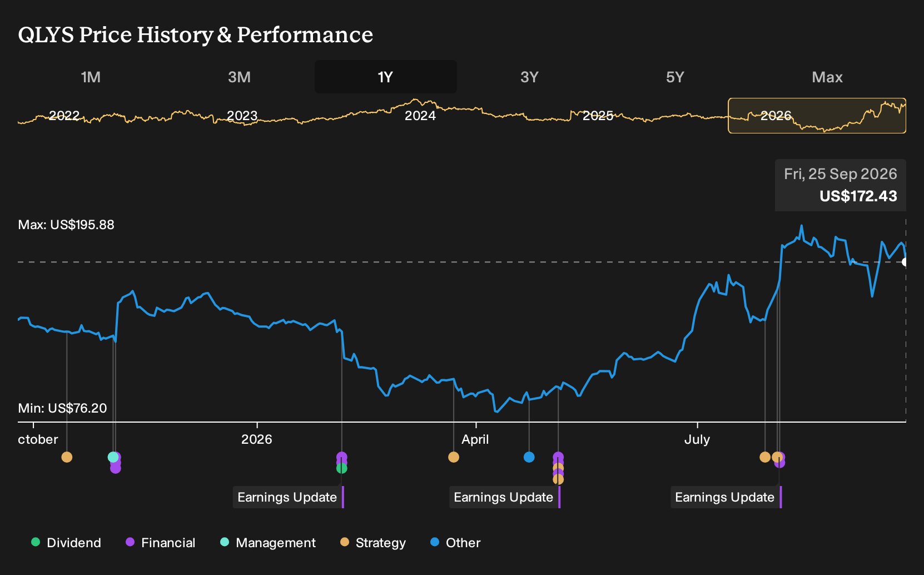
Task: Switch to the 5Y time range
Action: pos(675,77)
